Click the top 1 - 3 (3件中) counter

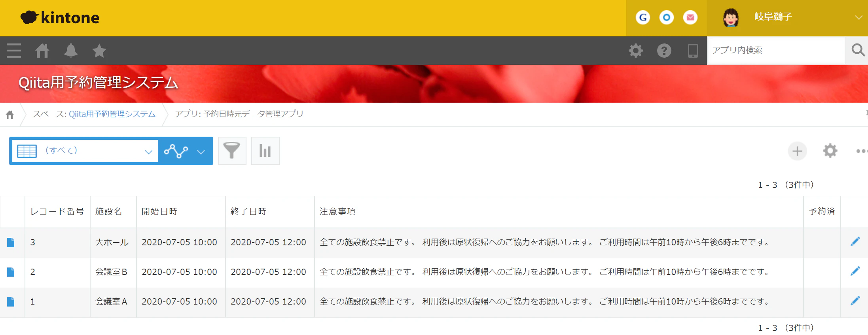pos(786,185)
